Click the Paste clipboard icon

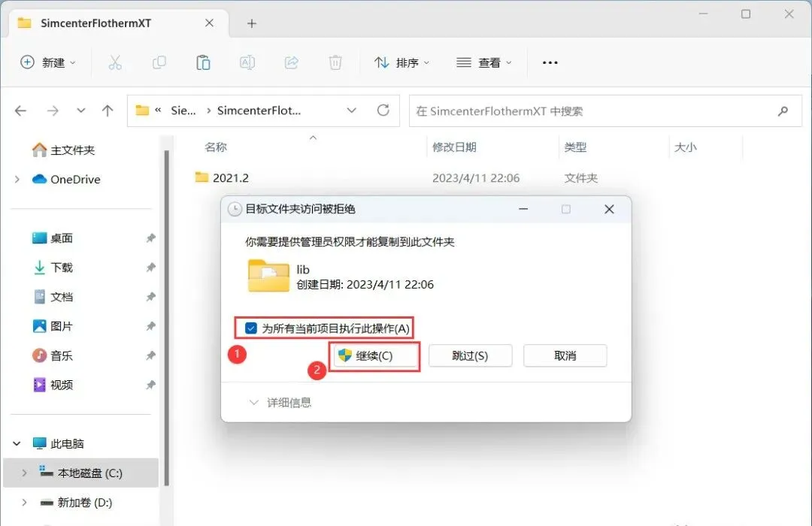[x=203, y=62]
